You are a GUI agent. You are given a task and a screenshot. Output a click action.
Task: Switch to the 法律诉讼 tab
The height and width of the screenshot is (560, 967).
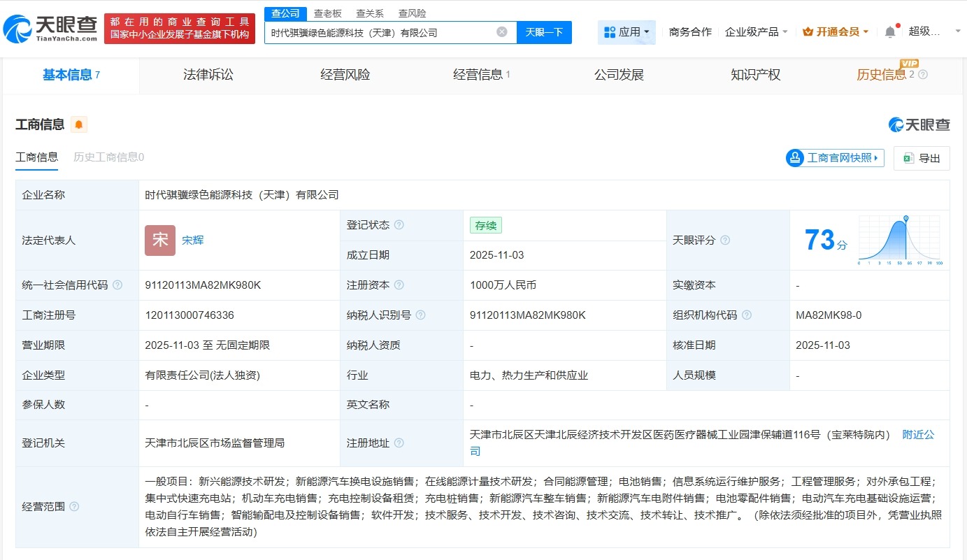click(x=208, y=75)
